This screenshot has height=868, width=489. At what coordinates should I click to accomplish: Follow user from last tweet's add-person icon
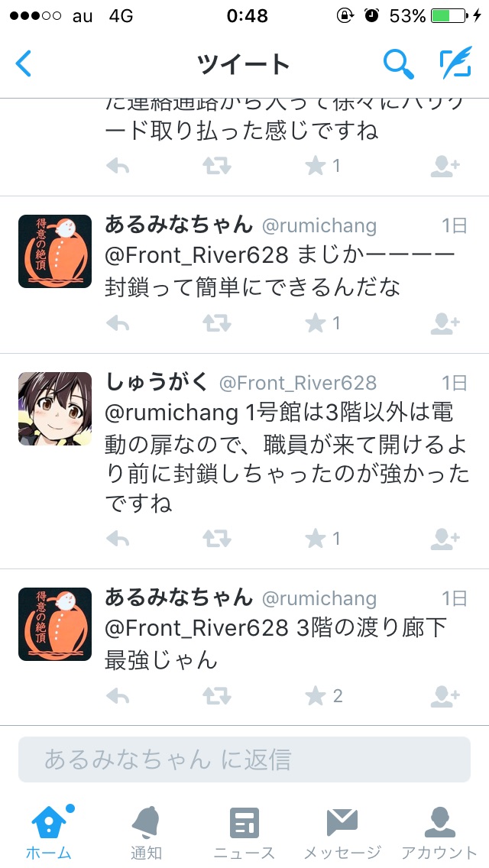(x=445, y=696)
